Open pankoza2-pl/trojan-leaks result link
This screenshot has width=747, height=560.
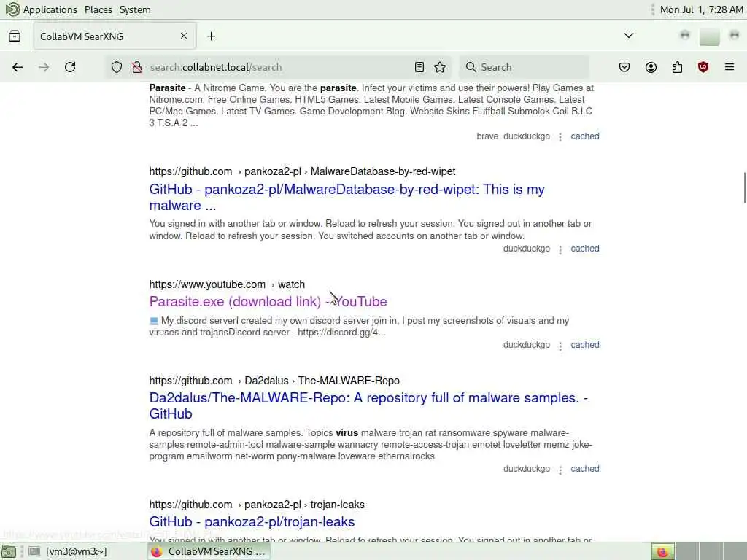click(252, 522)
